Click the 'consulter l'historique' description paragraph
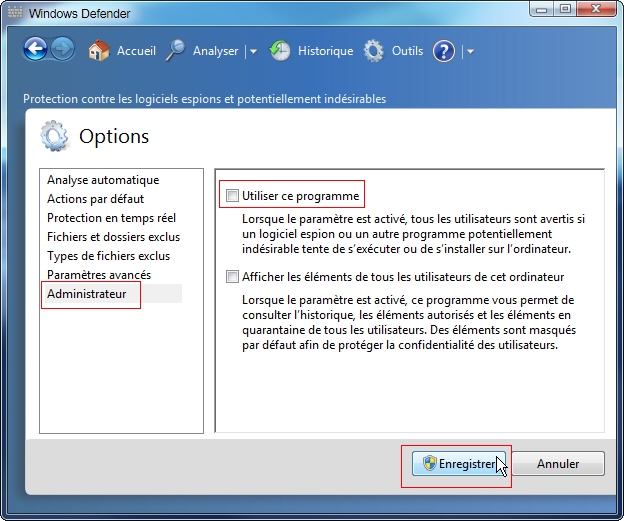This screenshot has width=624, height=521. (x=409, y=322)
